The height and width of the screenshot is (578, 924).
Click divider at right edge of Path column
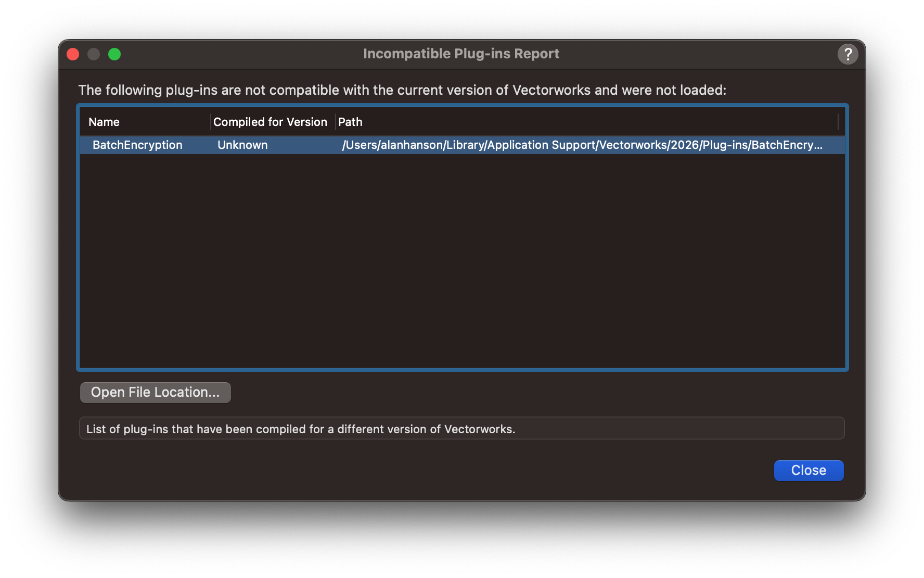pyautogui.click(x=838, y=122)
